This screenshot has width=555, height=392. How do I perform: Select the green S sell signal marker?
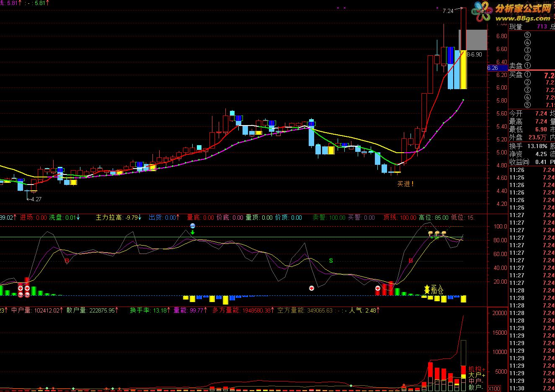[331, 261]
